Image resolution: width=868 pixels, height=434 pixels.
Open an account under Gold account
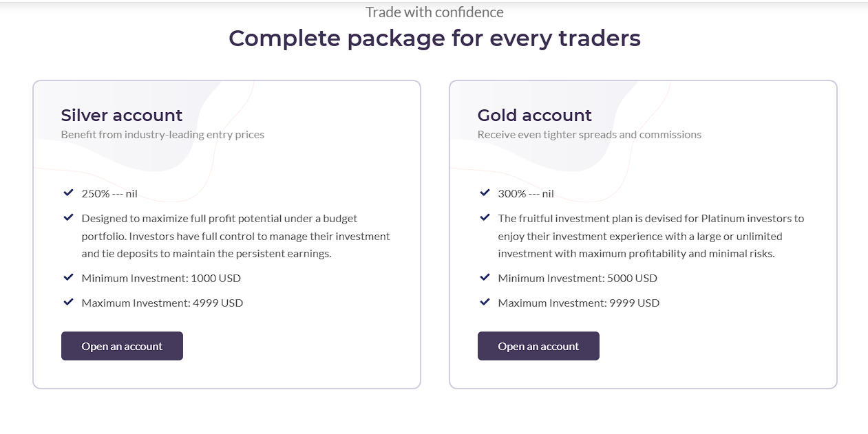[538, 346]
